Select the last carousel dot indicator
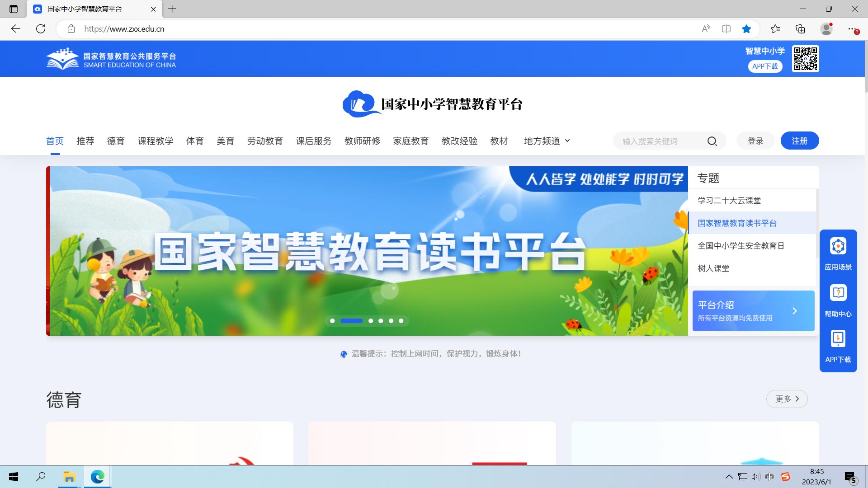Viewport: 868px width, 488px height. click(401, 321)
